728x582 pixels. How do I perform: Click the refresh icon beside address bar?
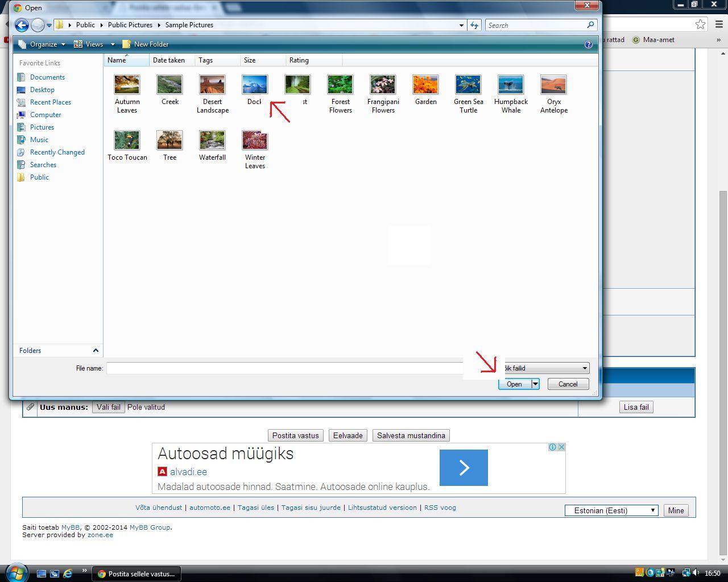click(474, 25)
